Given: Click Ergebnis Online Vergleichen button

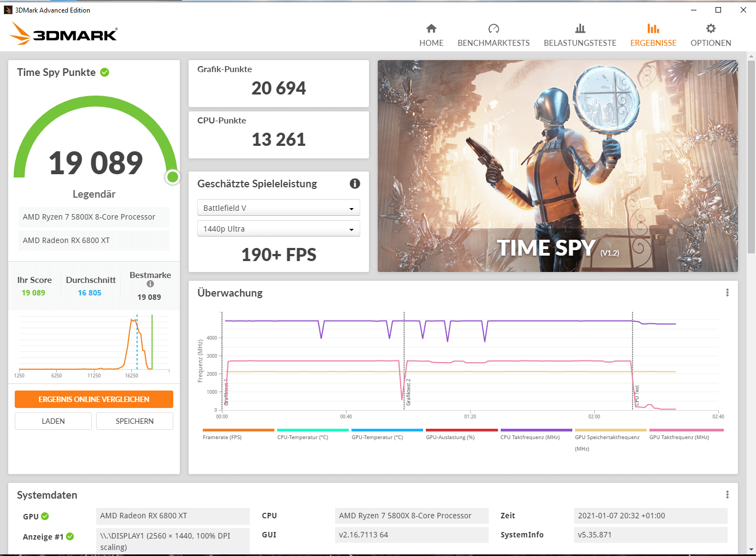Looking at the screenshot, I should (94, 399).
